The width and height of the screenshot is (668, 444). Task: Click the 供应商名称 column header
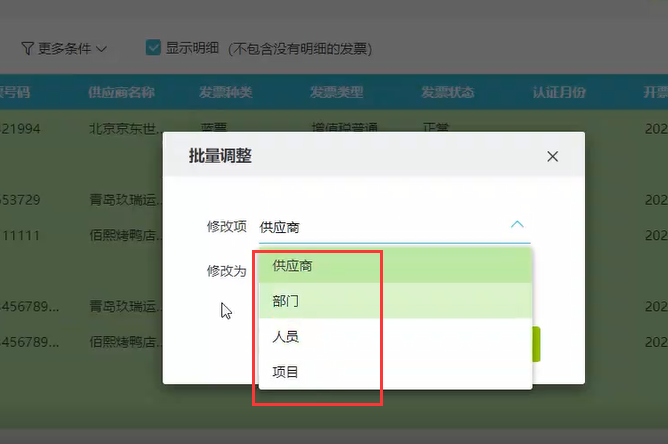121,92
